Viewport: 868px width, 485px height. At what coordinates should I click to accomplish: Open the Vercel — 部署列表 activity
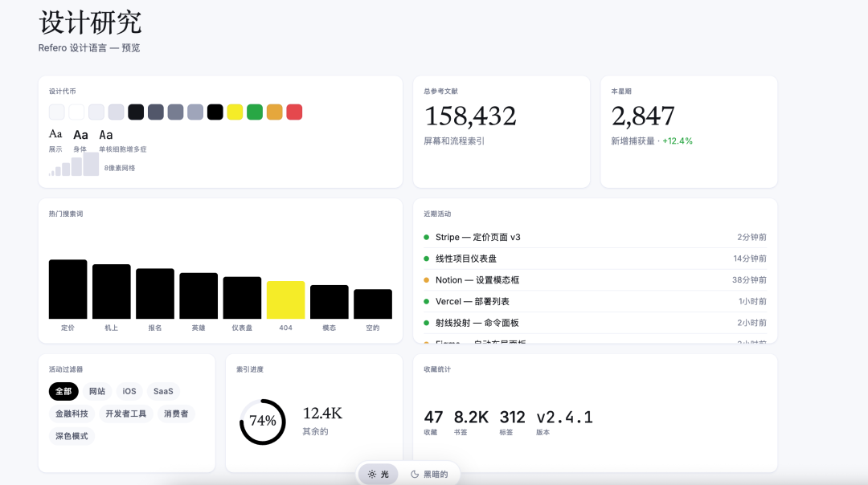(595, 301)
